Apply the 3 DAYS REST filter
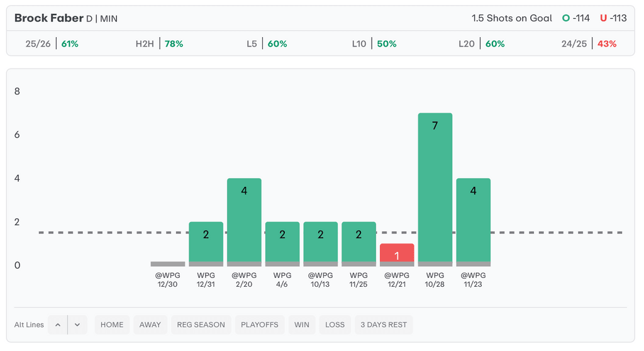 384,325
